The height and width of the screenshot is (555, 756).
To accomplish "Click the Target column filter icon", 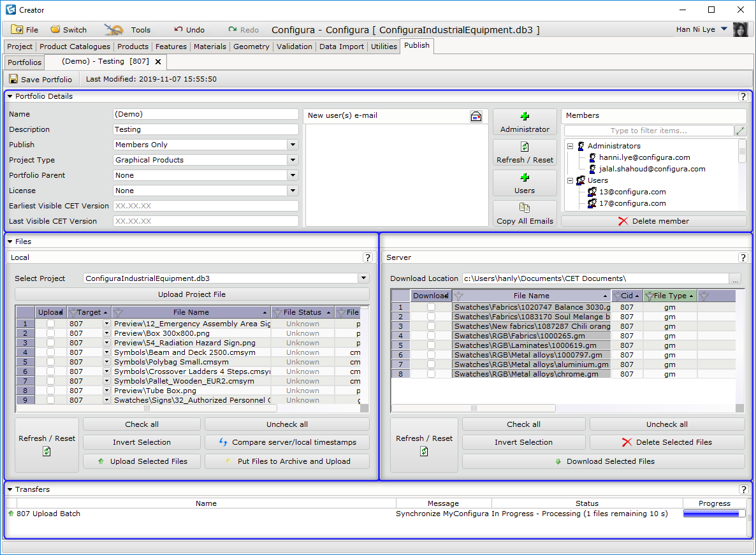I will point(73,313).
